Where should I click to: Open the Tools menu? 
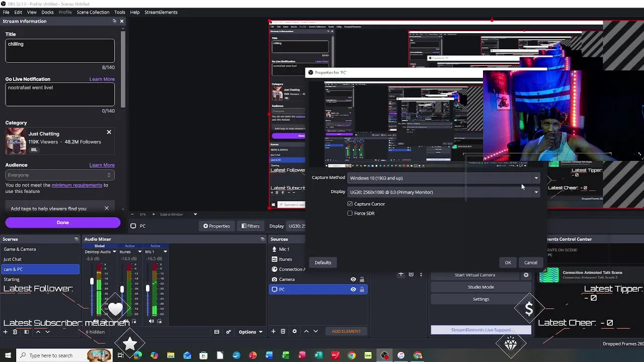[120, 12]
